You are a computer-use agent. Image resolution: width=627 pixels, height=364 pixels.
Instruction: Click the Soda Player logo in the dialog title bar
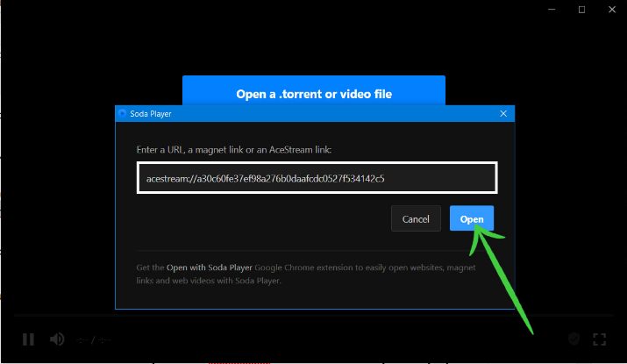[x=123, y=114]
